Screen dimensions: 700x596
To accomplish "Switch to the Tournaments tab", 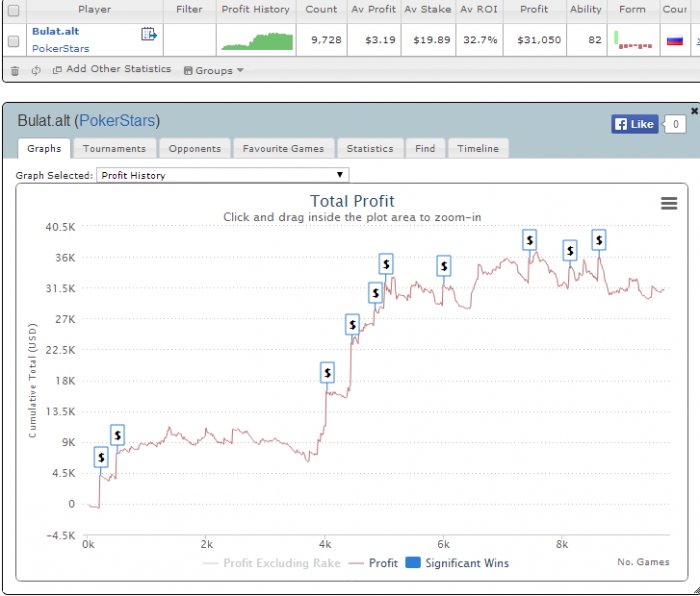I will (x=114, y=149).
